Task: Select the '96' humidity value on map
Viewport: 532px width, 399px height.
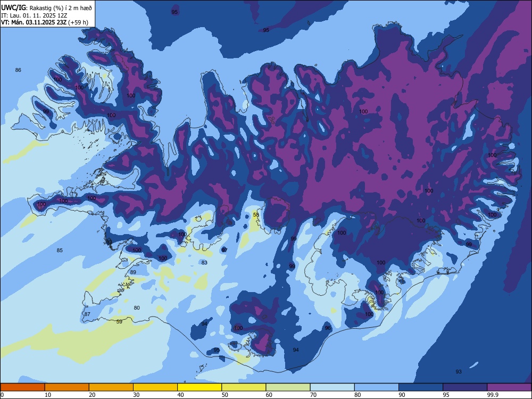Action: 328,328
